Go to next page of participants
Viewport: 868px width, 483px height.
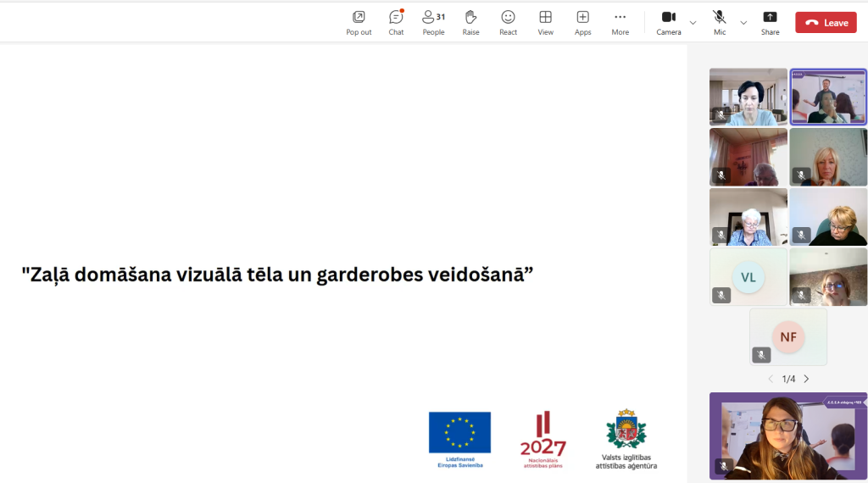tap(806, 379)
